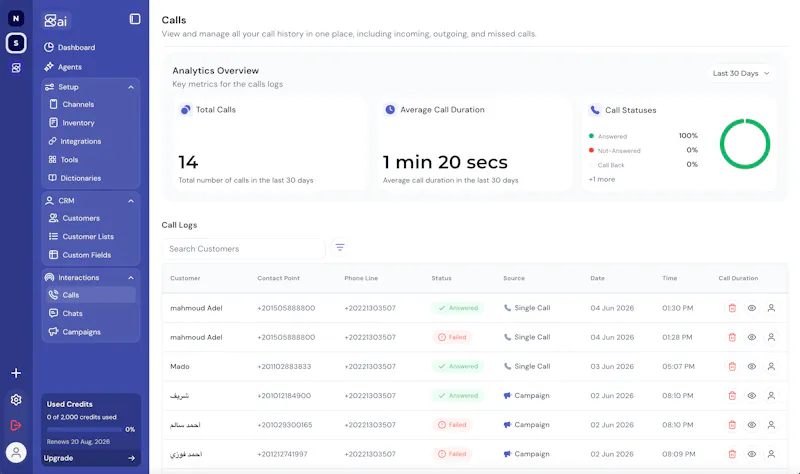800x474 pixels.
Task: Open Custom Fields
Action: 80,255
